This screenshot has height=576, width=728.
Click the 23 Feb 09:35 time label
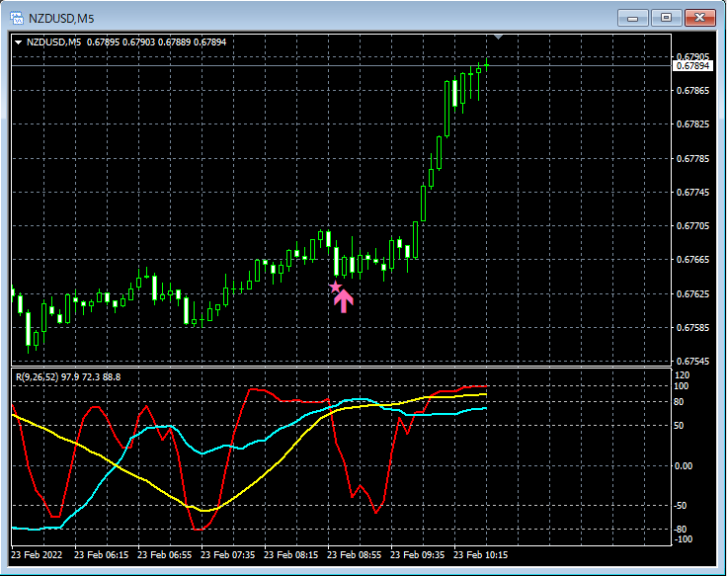417,555
